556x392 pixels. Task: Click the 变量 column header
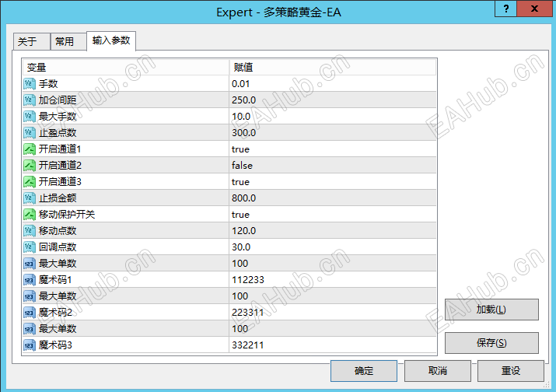(126, 68)
